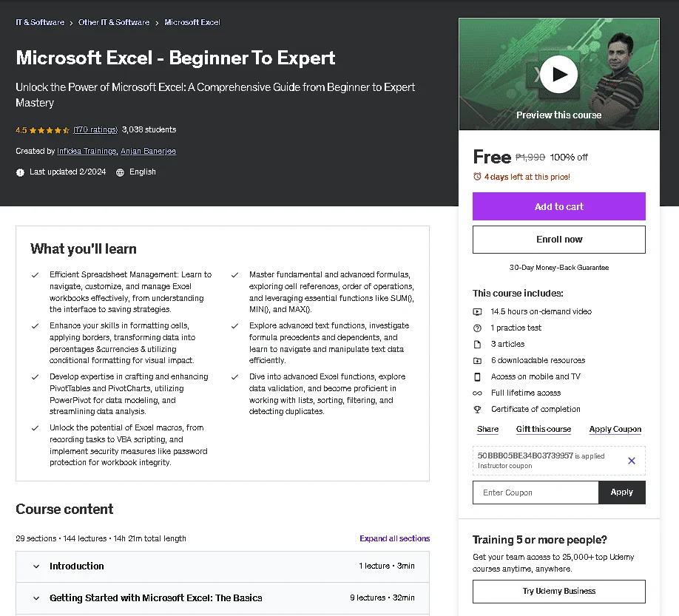Expand the Introduction section chevron
Screen dimensions: 679x616
[36, 566]
